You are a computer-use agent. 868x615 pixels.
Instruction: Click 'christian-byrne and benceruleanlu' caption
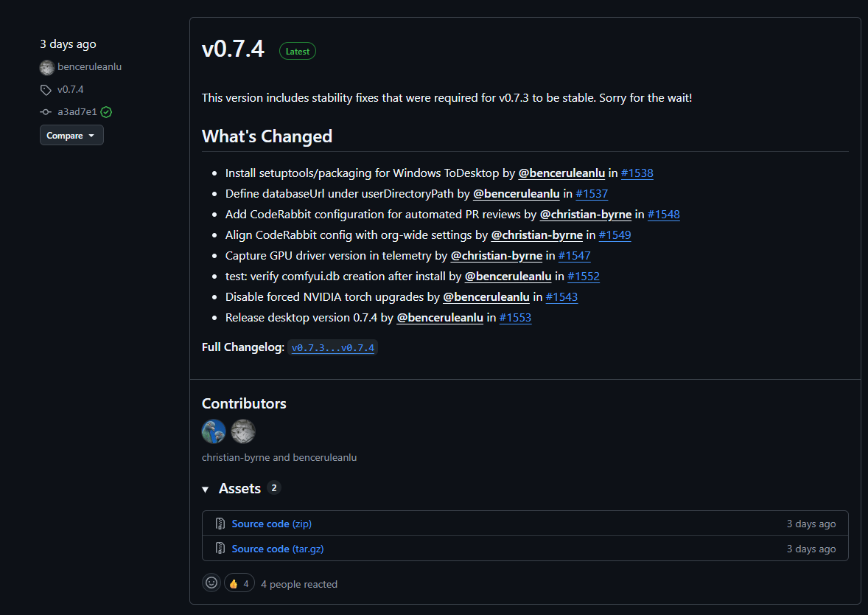pos(279,458)
